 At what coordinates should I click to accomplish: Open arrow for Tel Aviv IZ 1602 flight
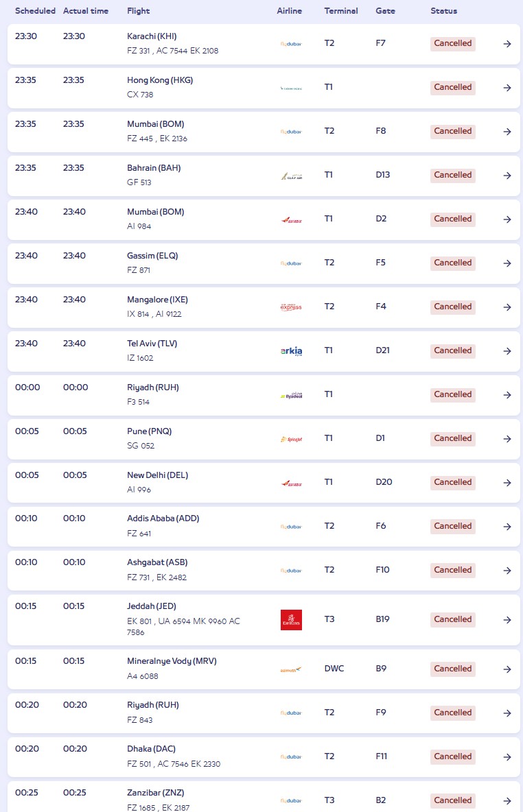pyautogui.click(x=507, y=351)
